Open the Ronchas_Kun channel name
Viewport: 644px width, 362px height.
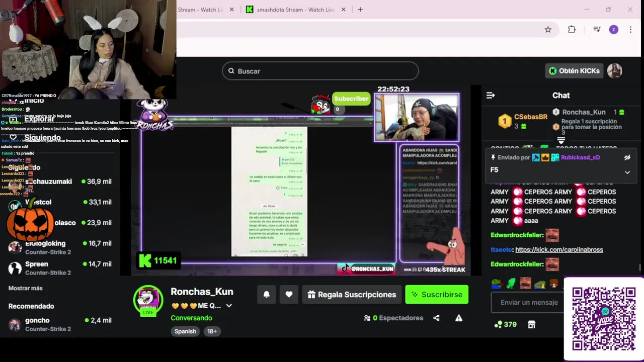(x=202, y=292)
